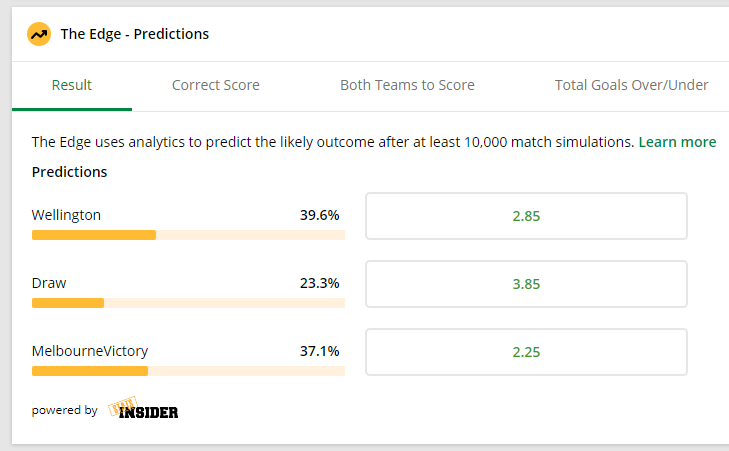Open the Correct Score tab
729x451 pixels.
[x=216, y=85]
